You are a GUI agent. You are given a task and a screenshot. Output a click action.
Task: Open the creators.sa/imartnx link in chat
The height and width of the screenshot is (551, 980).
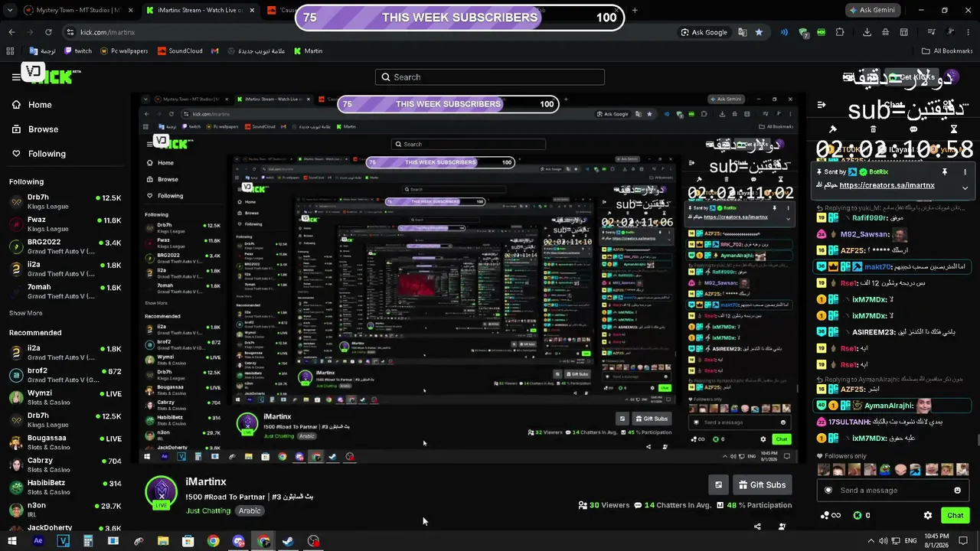[887, 185]
